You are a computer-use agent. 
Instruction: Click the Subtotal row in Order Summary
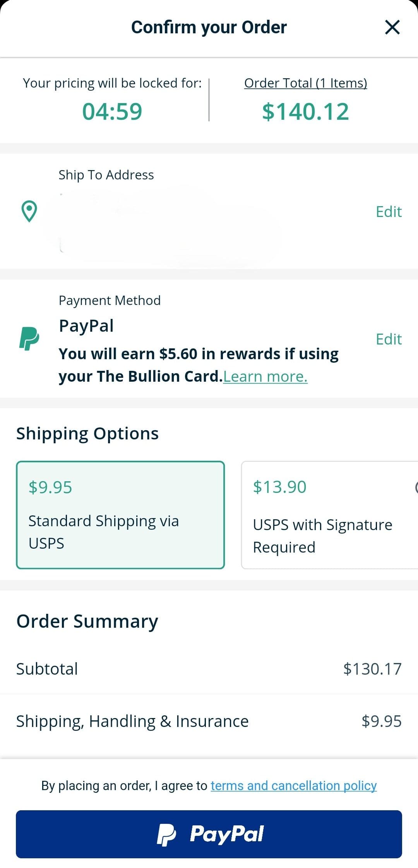coord(209,668)
